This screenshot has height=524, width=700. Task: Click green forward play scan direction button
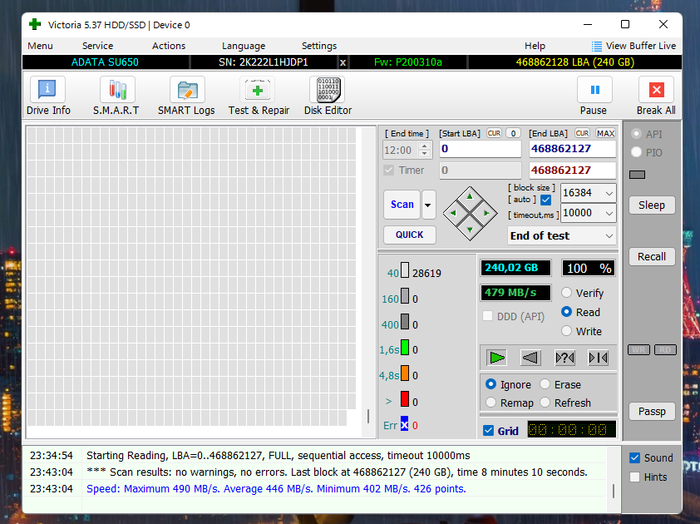tap(497, 357)
